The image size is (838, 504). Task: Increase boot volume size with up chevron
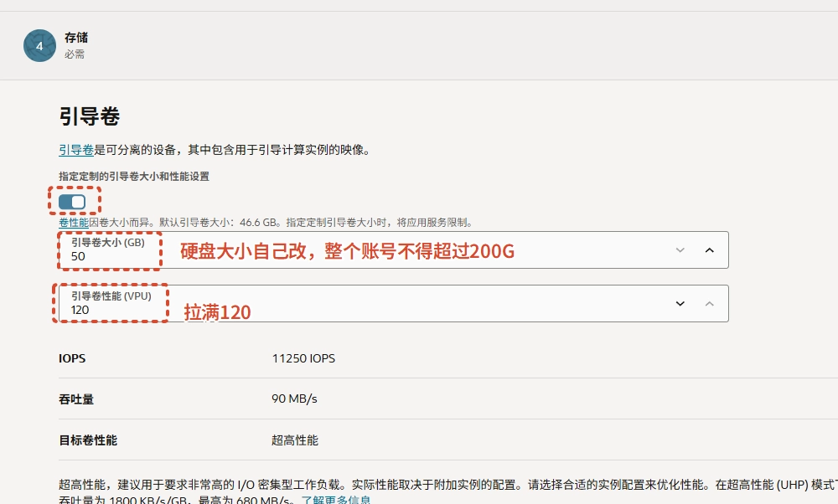pyautogui.click(x=708, y=249)
